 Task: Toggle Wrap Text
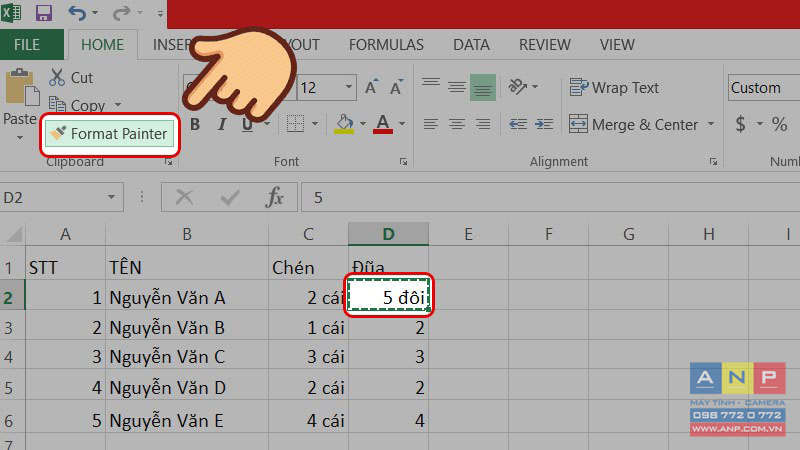pos(614,87)
